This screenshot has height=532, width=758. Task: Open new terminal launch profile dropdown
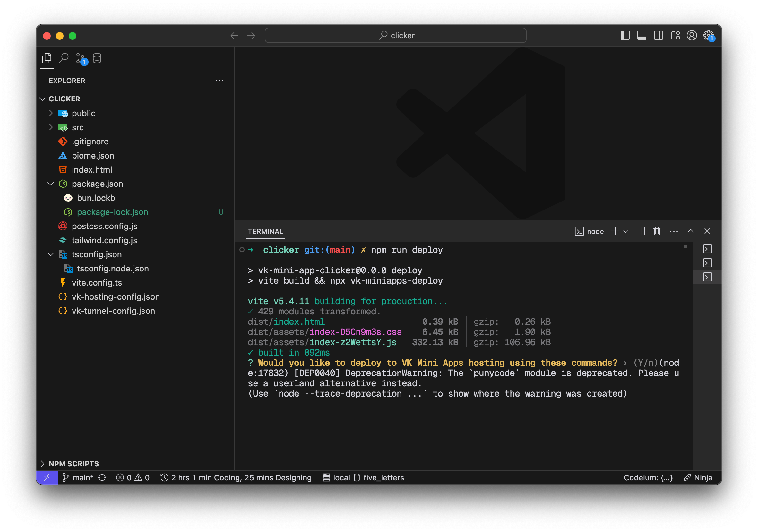click(x=625, y=231)
